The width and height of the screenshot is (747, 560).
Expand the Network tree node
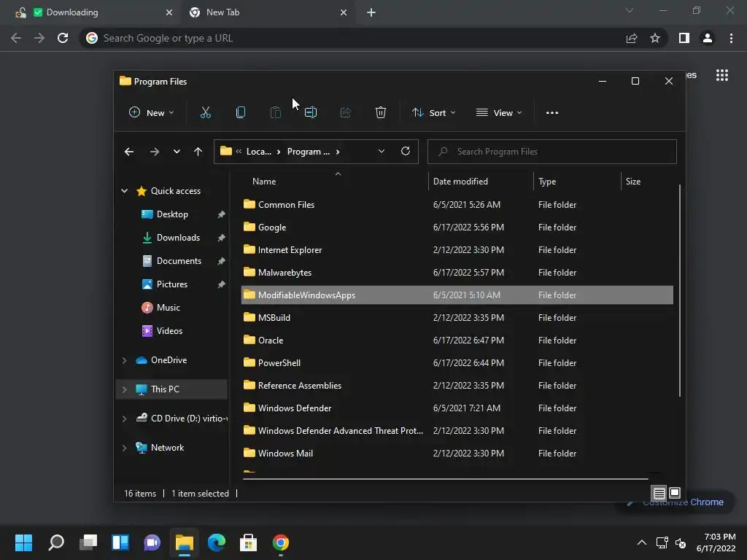pos(124,448)
